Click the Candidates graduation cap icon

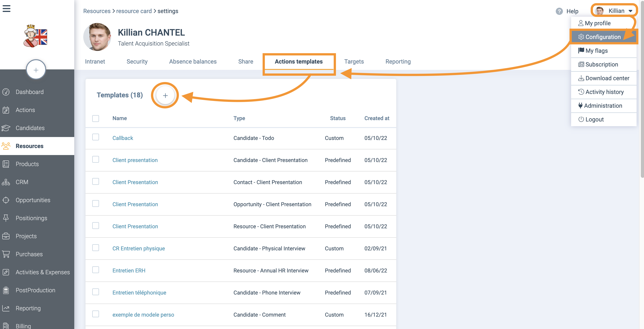[6, 128]
